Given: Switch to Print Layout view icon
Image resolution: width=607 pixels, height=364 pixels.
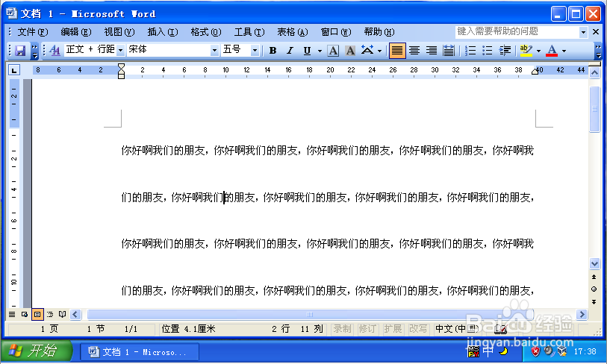Looking at the screenshot, I should [37, 314].
